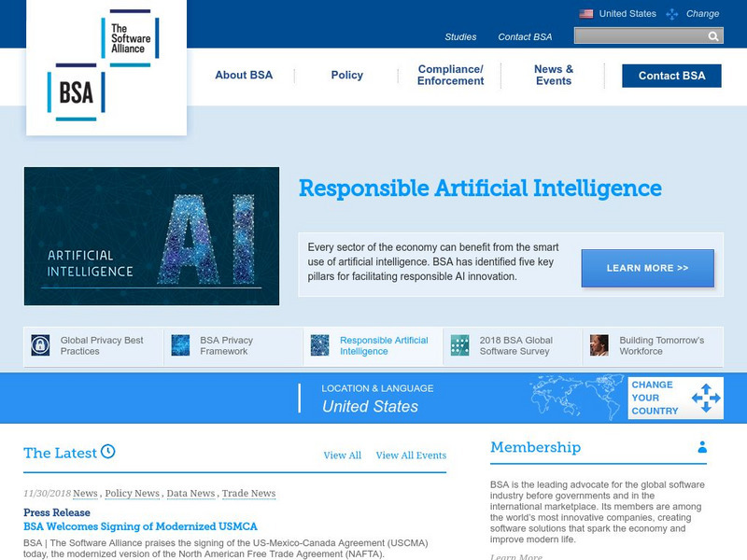Click the Change Your Country selector
This screenshot has width=747, height=560.
coord(674,397)
